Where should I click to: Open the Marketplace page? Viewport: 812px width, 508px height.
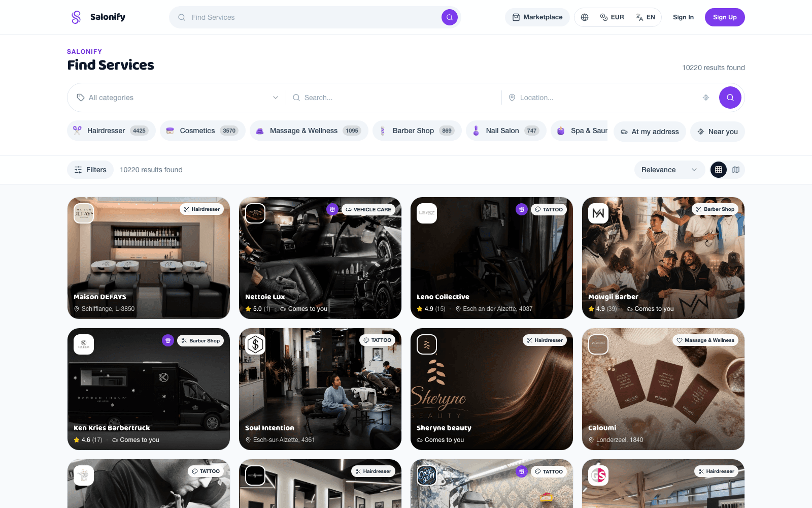(x=537, y=17)
